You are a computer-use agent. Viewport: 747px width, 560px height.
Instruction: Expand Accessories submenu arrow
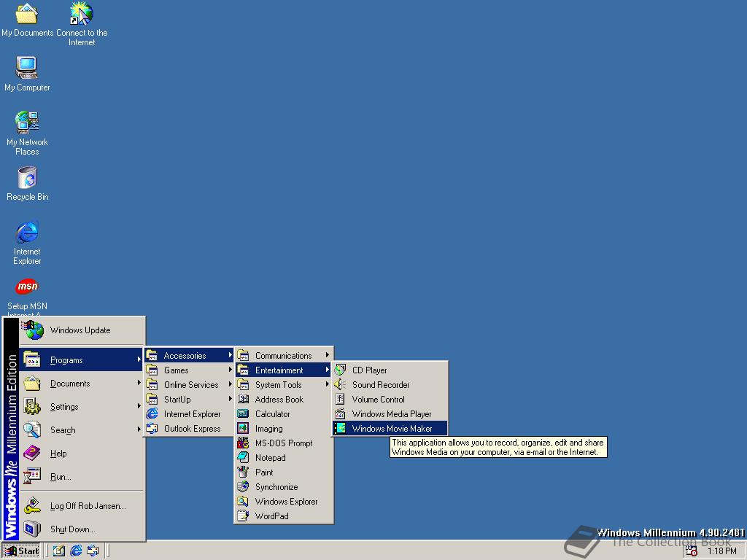click(x=230, y=355)
